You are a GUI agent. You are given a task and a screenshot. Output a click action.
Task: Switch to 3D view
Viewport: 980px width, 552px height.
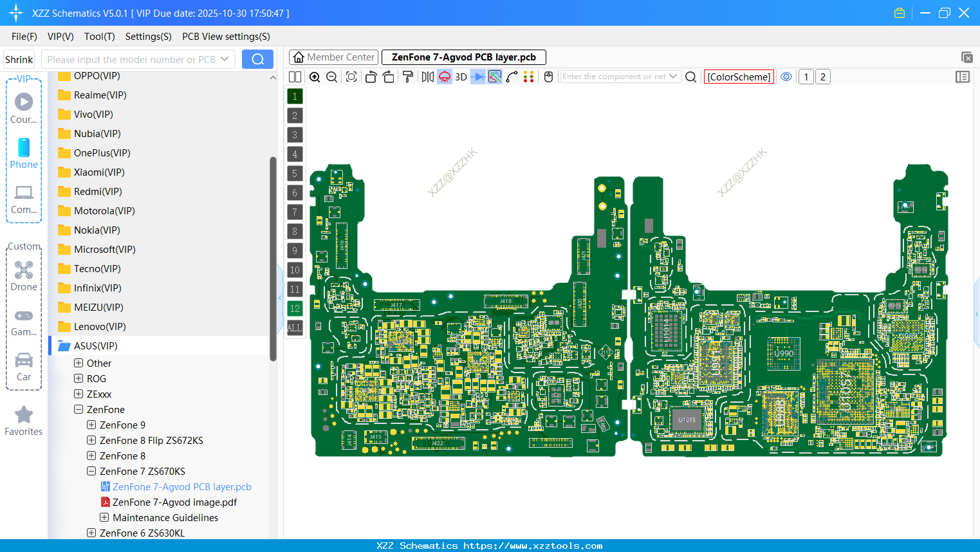461,77
